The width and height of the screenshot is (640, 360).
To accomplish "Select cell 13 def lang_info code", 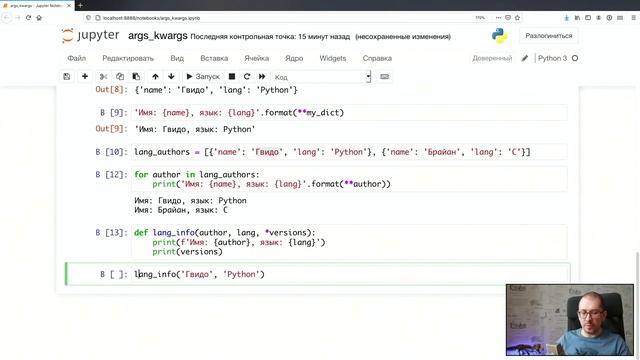I will tap(349, 242).
